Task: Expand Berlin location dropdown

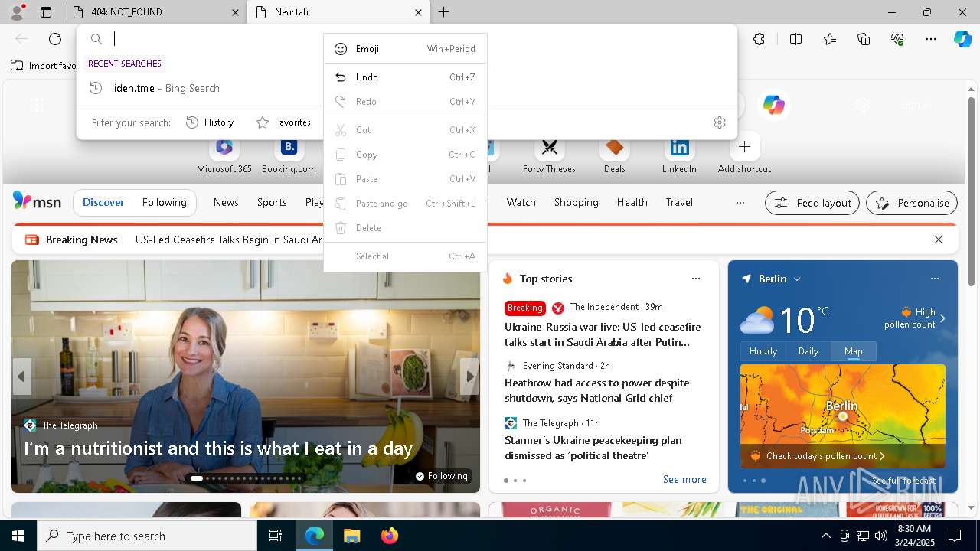Action: point(797,279)
